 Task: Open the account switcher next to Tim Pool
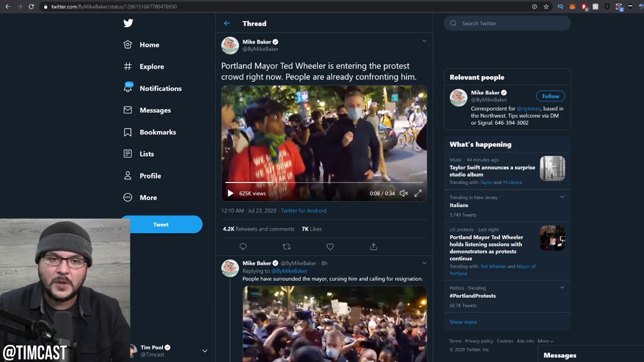coord(205,350)
